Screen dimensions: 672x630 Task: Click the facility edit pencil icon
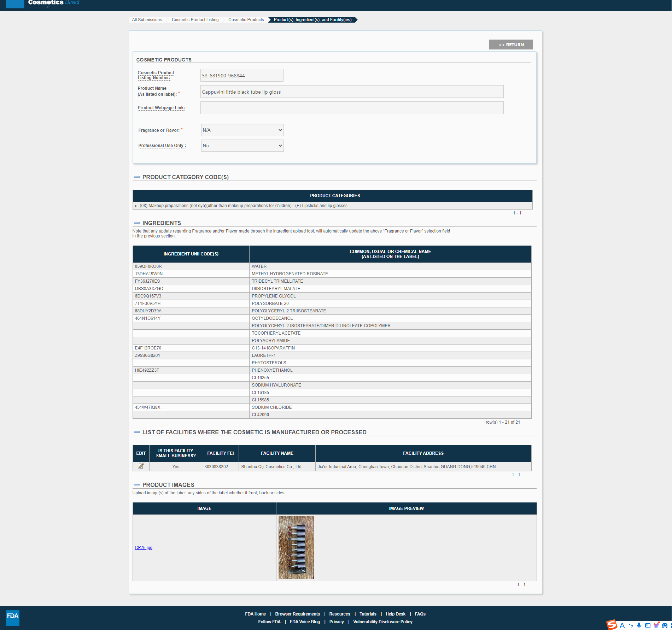point(141,466)
